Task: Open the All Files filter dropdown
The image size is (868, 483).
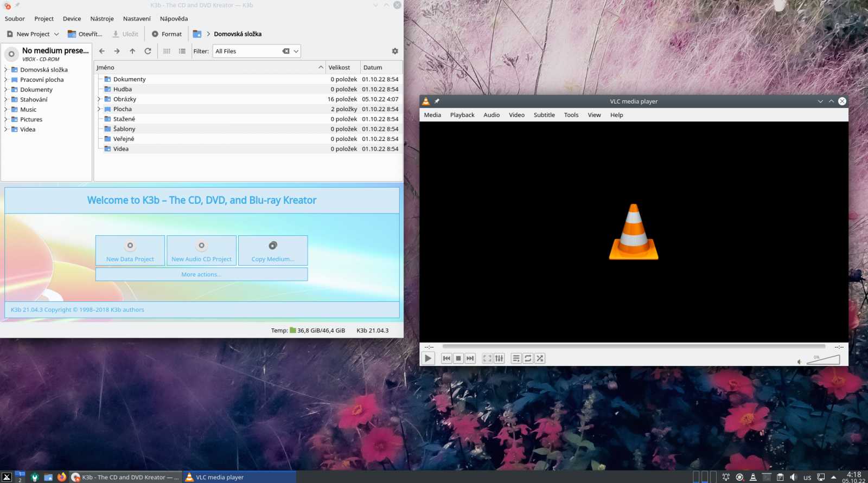Action: click(296, 51)
